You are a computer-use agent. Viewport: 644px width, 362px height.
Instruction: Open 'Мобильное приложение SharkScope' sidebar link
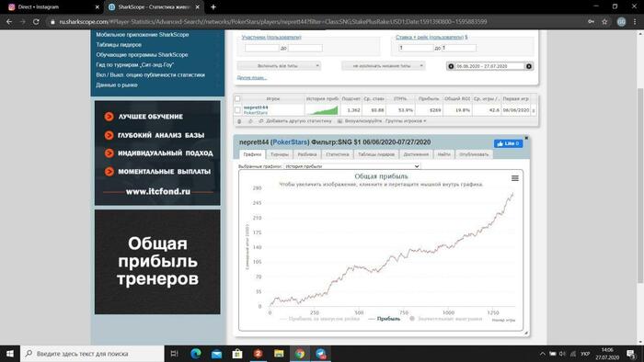pos(143,34)
